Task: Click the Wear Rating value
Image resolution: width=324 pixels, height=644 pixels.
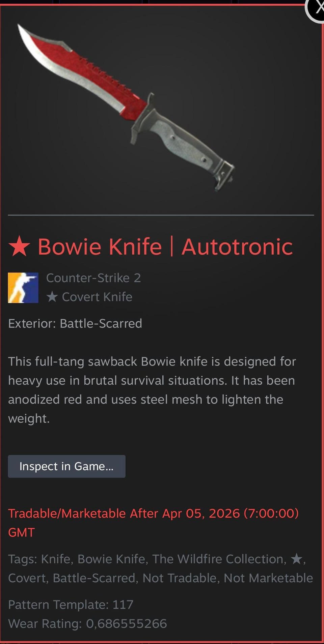Action: [127, 624]
